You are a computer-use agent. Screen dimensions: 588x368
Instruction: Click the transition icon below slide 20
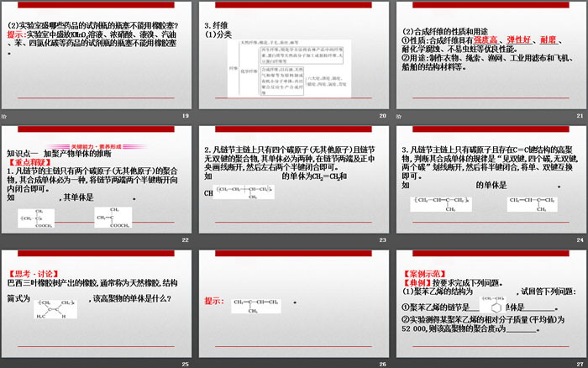tap(202, 114)
